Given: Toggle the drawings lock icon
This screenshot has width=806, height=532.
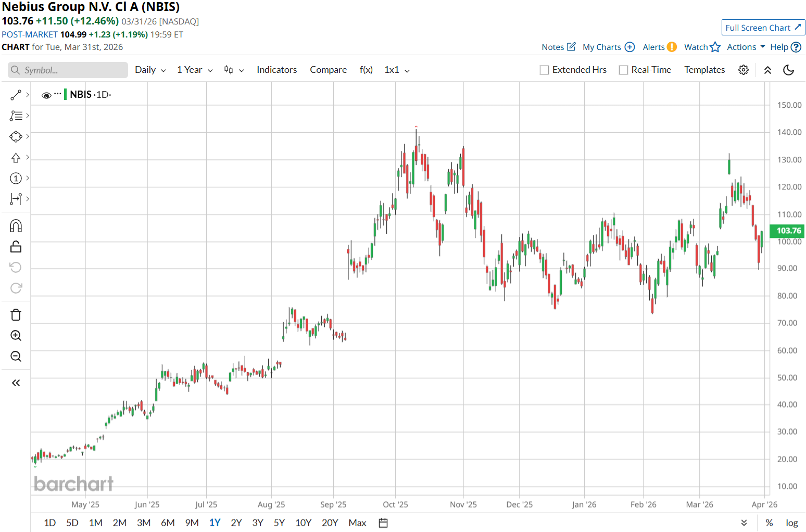Looking at the screenshot, I should pyautogui.click(x=16, y=247).
